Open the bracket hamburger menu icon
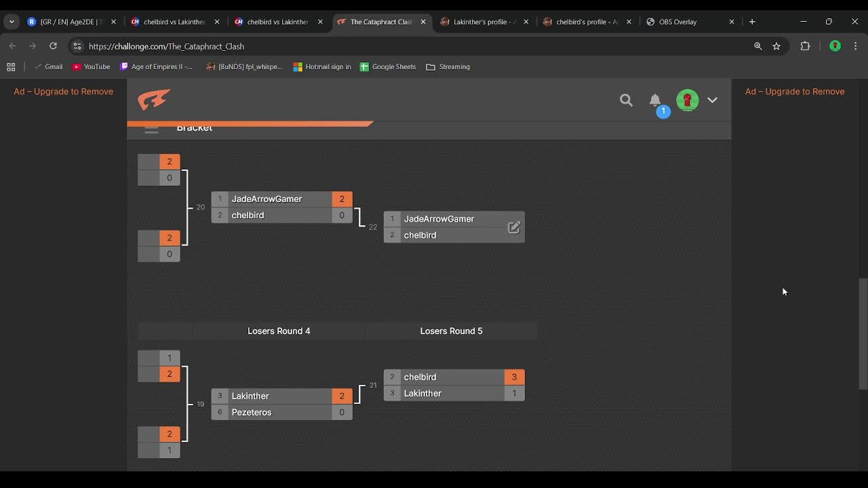Viewport: 868px width, 488px height. pyautogui.click(x=151, y=129)
